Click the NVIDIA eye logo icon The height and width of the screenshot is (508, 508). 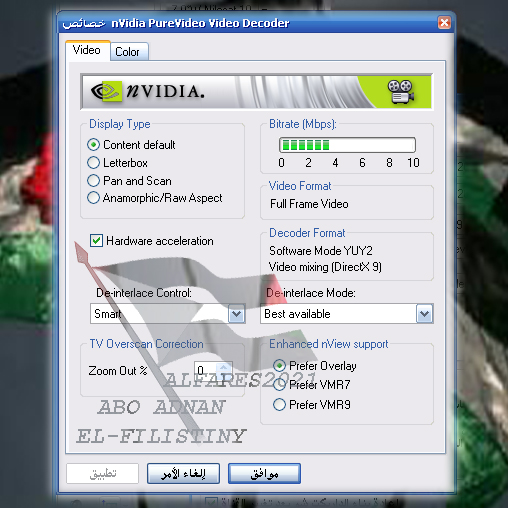tap(105, 91)
